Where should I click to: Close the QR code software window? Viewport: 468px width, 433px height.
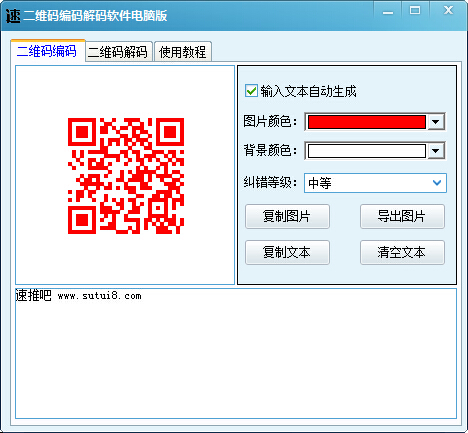point(448,11)
